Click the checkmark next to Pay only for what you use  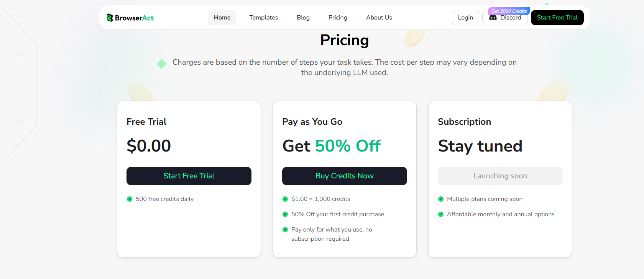tap(285, 230)
